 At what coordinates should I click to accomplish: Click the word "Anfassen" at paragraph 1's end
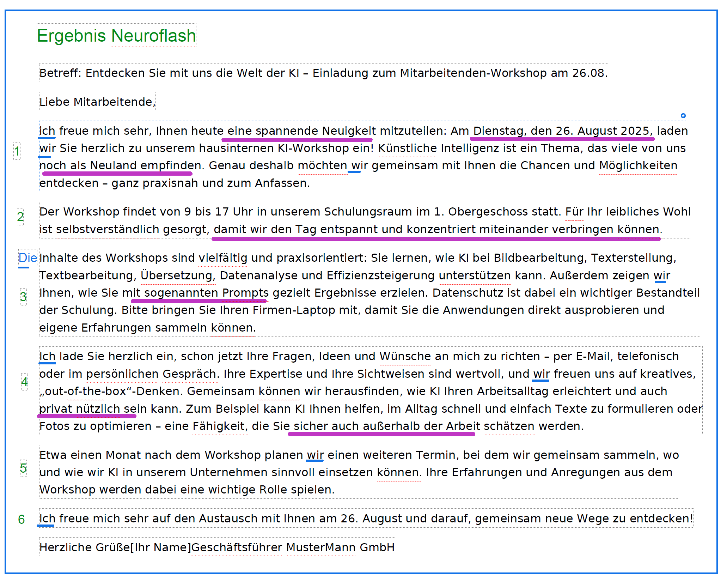(281, 183)
